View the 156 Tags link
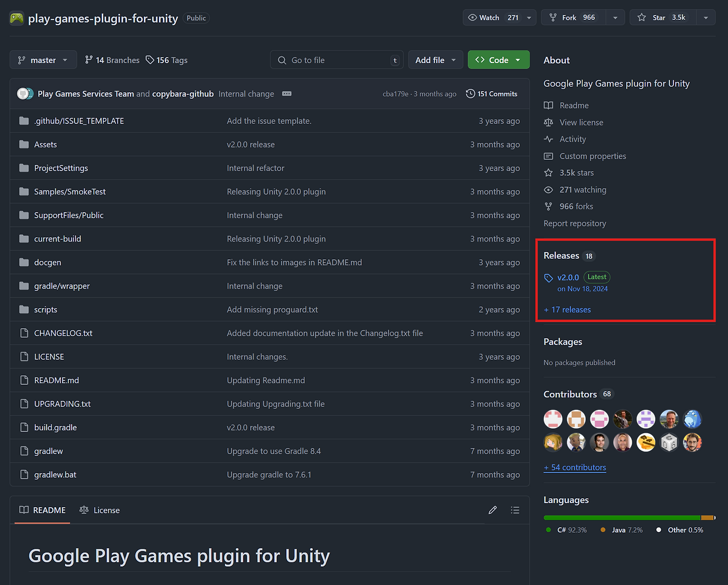The image size is (728, 585). click(167, 60)
